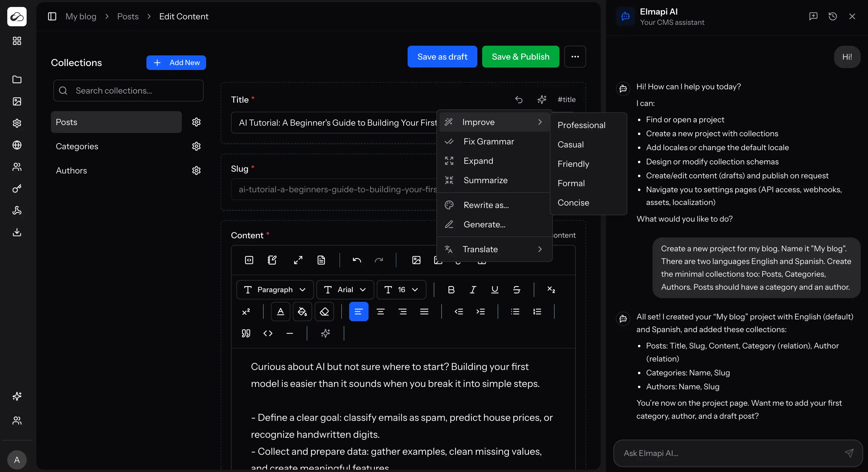Image resolution: width=868 pixels, height=472 pixels.
Task: Toggle justify alignment
Action: tap(424, 312)
